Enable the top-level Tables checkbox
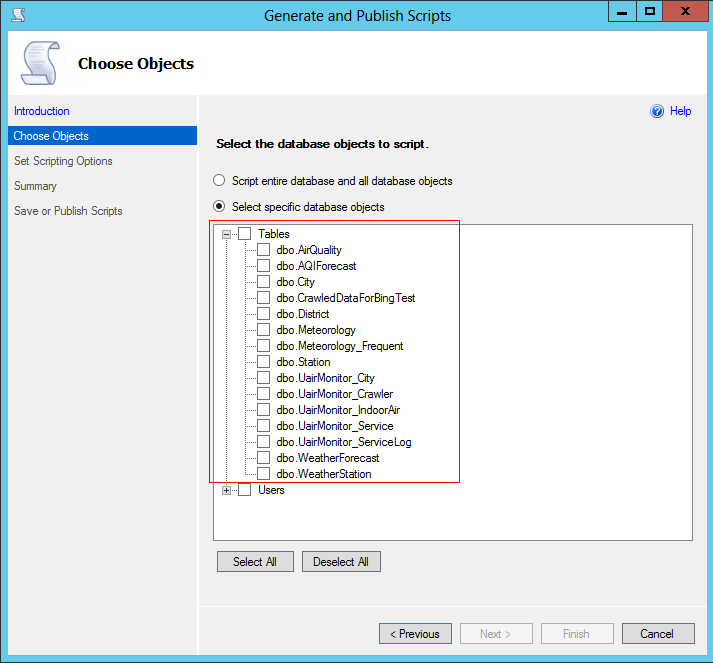Image resolution: width=713 pixels, height=663 pixels. click(245, 234)
